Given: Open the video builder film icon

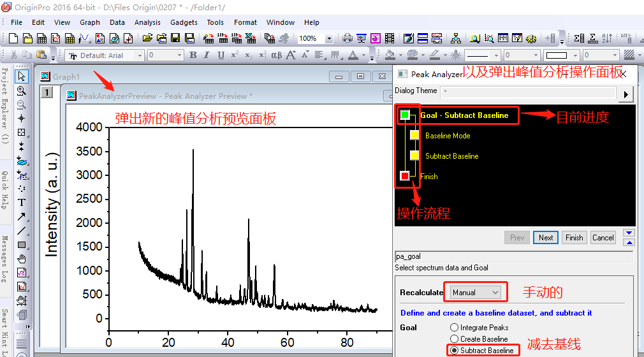Looking at the screenshot, I should click(x=390, y=39).
